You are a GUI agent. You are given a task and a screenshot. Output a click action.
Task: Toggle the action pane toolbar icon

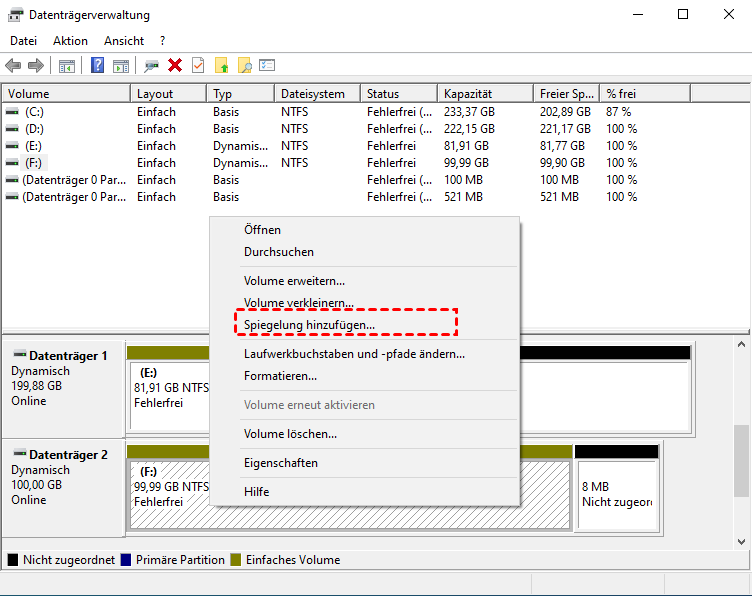pos(121,66)
